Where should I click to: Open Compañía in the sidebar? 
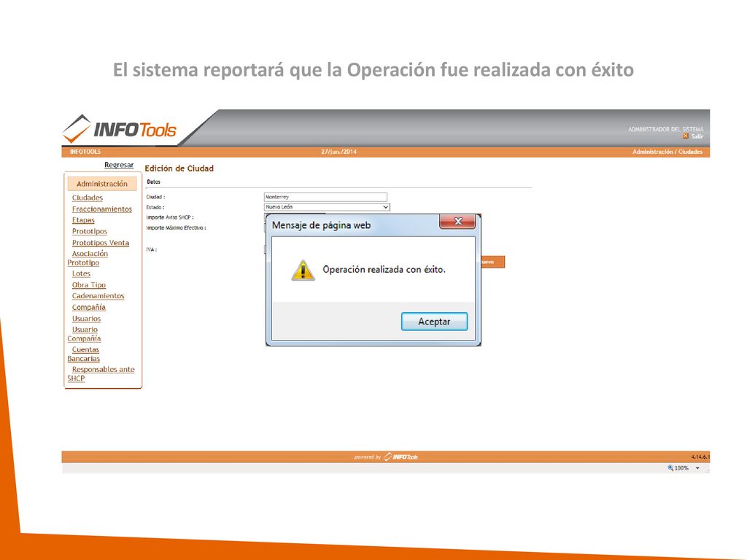pyautogui.click(x=88, y=308)
